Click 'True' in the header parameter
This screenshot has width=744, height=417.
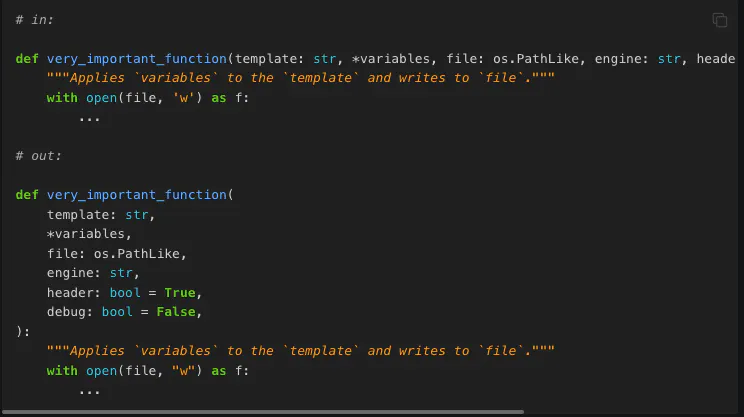180,293
